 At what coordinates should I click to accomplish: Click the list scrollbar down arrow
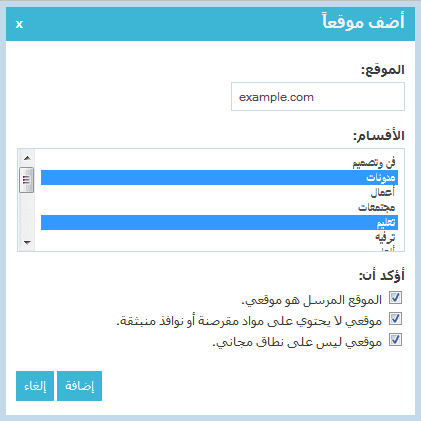coord(27,242)
